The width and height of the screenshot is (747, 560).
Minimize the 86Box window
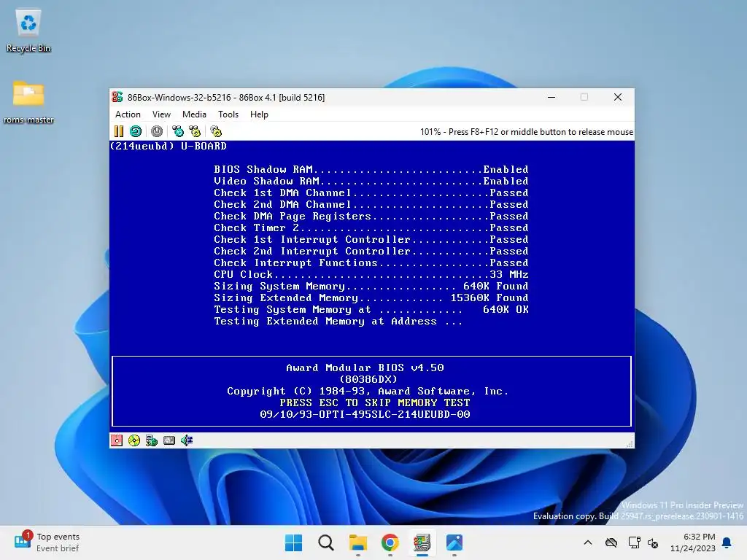[551, 97]
